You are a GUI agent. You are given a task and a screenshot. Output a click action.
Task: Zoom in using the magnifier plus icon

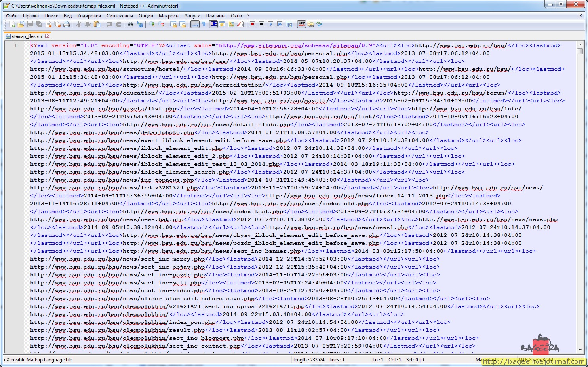(x=152, y=24)
